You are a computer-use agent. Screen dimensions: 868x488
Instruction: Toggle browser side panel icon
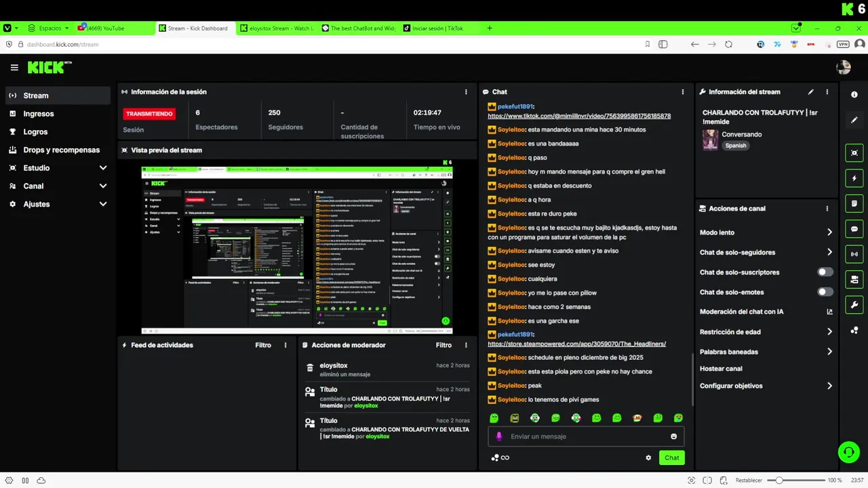pyautogui.click(x=663, y=44)
